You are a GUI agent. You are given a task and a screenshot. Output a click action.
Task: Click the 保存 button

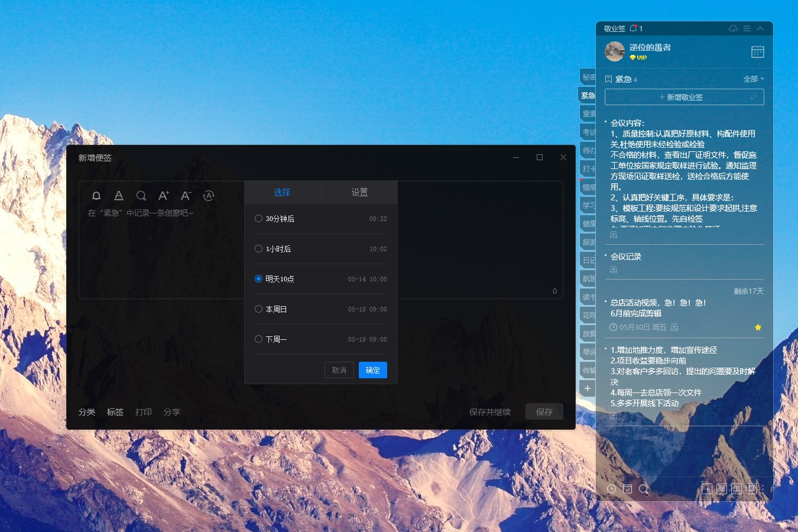click(x=544, y=411)
